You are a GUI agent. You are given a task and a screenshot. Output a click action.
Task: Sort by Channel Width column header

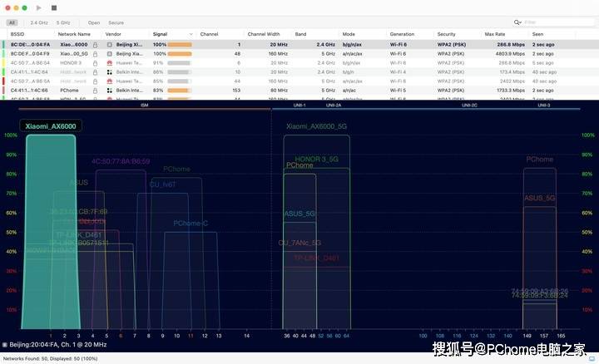tap(264, 34)
